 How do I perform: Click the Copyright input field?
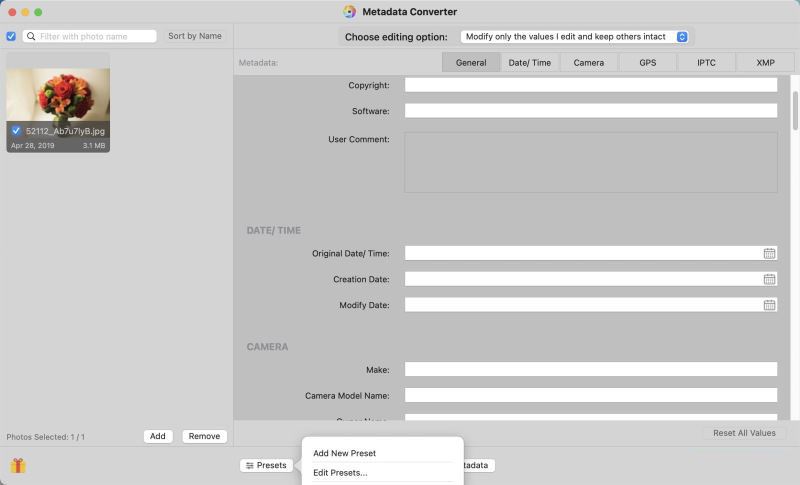591,85
